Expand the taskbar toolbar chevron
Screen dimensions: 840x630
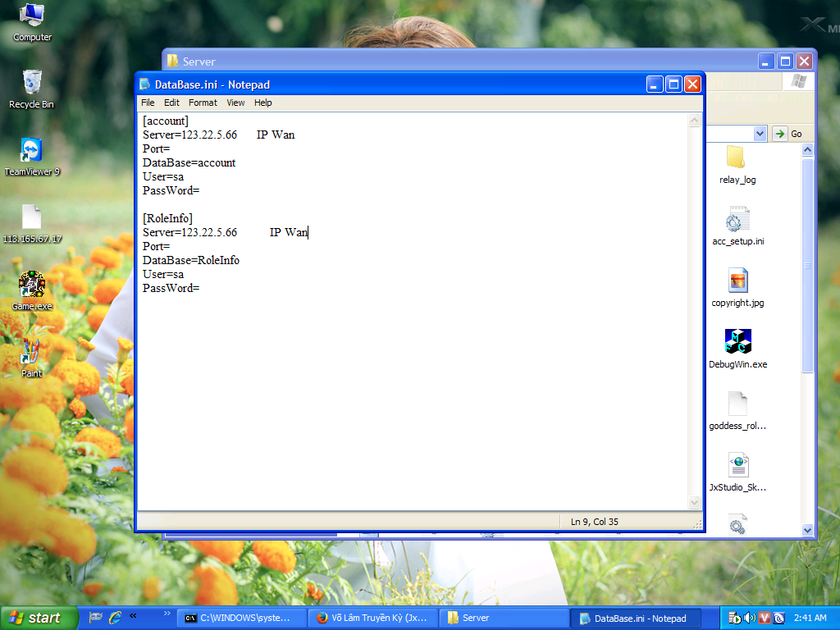click(x=167, y=614)
